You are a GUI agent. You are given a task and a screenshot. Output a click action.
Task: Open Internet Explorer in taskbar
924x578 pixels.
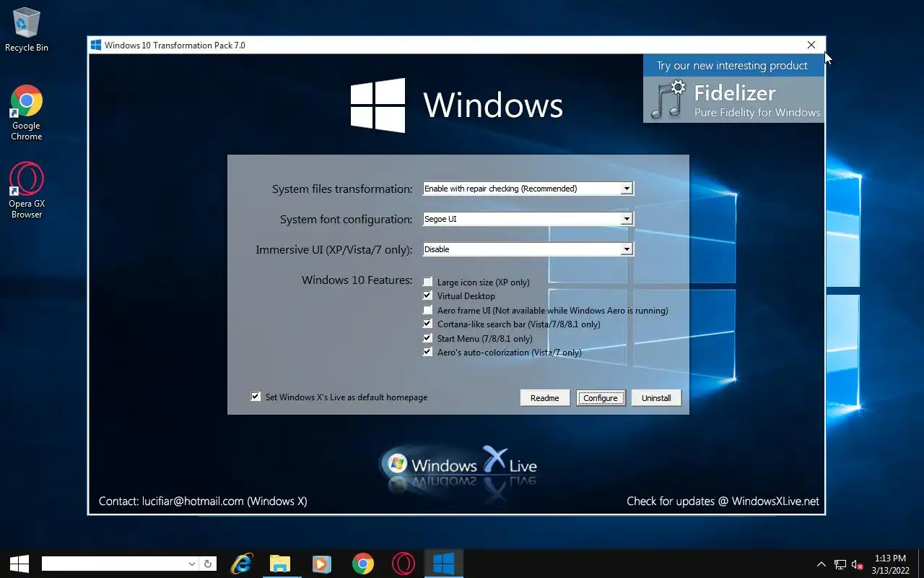click(x=241, y=564)
